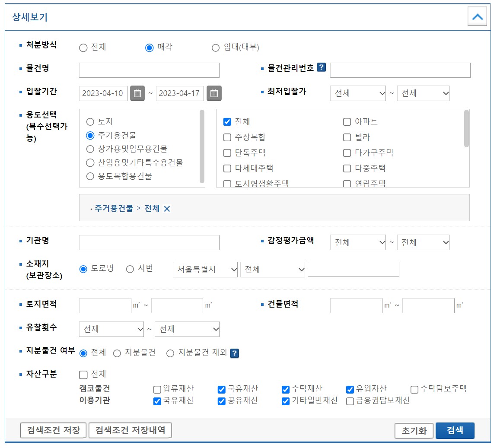Open the 서울특별시 region dropdown
497x448 pixels.
[x=205, y=269]
